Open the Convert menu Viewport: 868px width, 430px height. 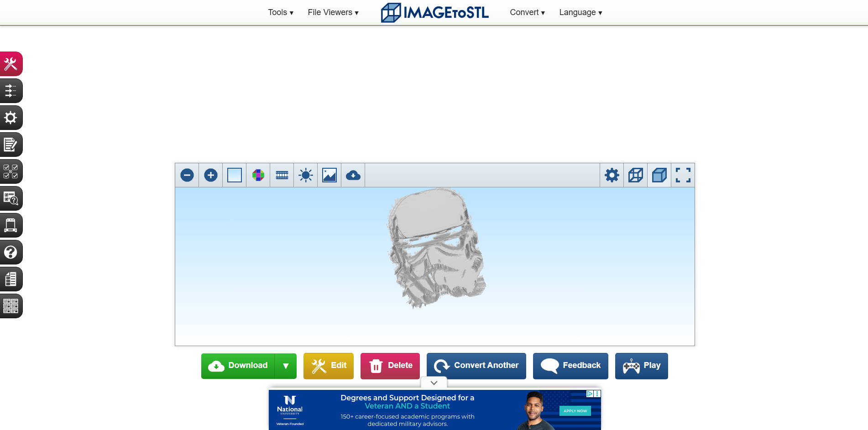[528, 12]
